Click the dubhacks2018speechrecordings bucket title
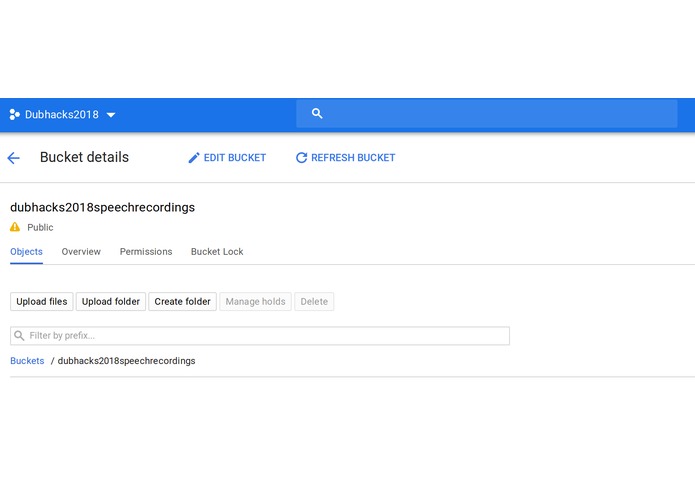The width and height of the screenshot is (695, 494). point(102,207)
